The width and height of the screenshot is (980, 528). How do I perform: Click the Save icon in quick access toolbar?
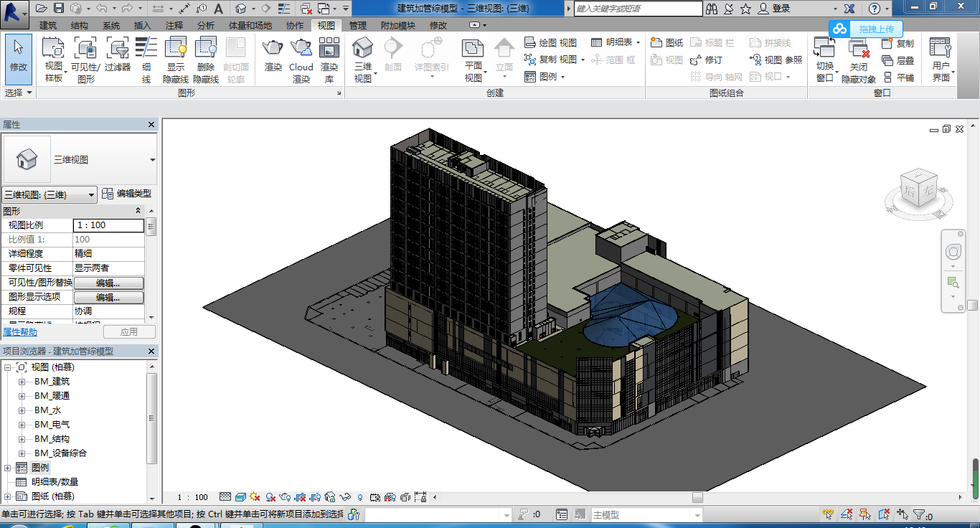(x=59, y=9)
